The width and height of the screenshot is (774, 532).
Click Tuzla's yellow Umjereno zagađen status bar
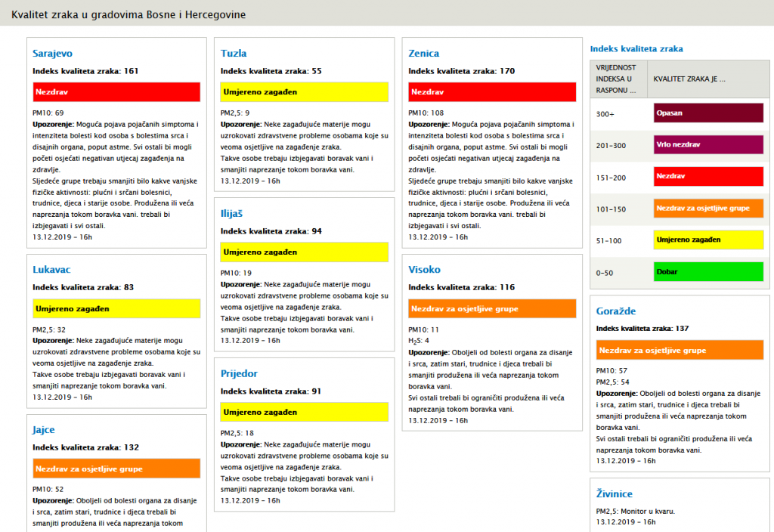click(x=305, y=92)
